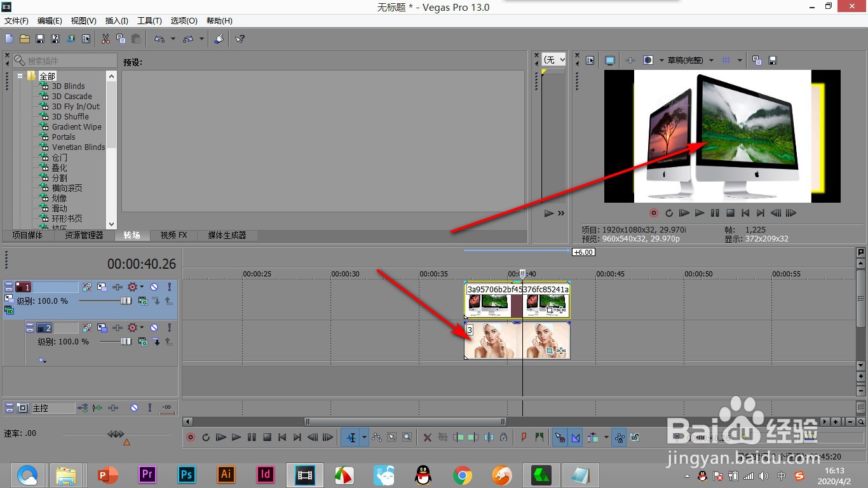This screenshot has height=488, width=868.
Task: Select the Selection edit tool
Action: (x=391, y=437)
